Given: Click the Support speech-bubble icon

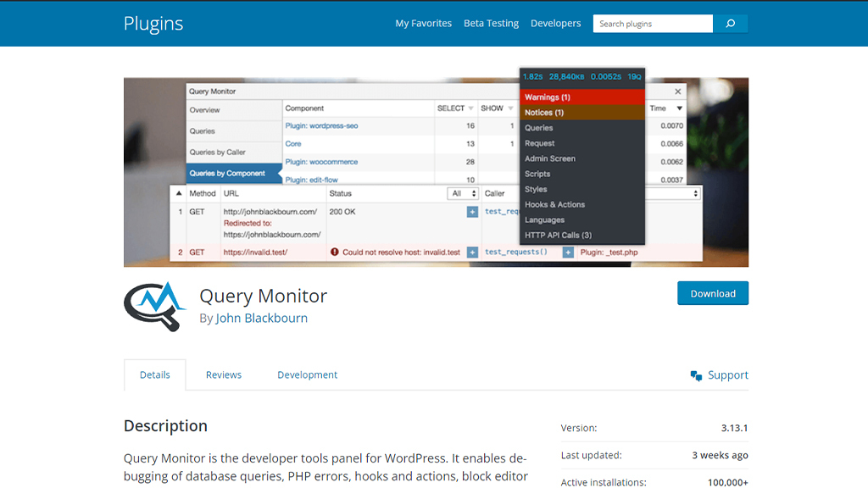Looking at the screenshot, I should click(x=696, y=374).
